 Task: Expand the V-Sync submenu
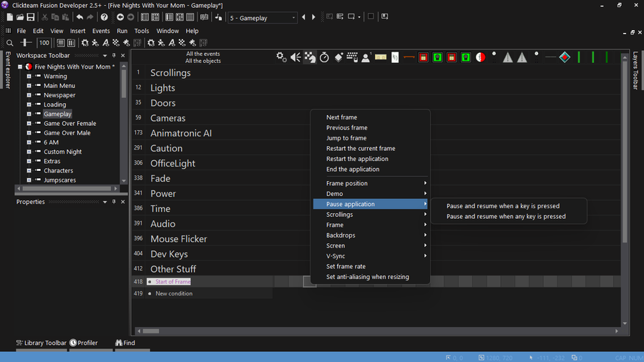(371, 256)
